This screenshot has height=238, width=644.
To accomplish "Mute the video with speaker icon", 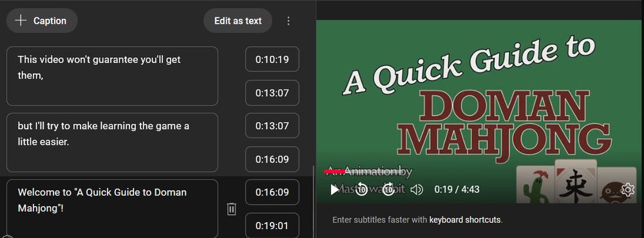I will click(x=417, y=190).
